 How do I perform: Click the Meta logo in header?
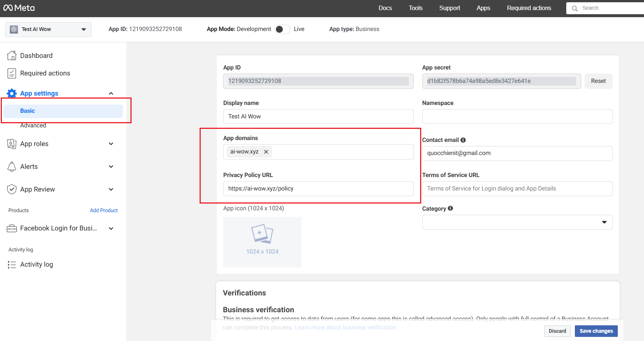(x=19, y=8)
